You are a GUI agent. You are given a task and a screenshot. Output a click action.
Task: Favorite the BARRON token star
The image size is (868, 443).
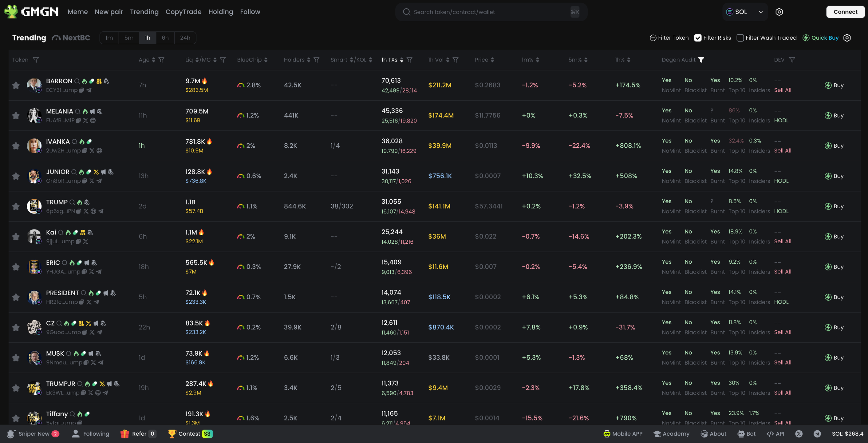(16, 85)
